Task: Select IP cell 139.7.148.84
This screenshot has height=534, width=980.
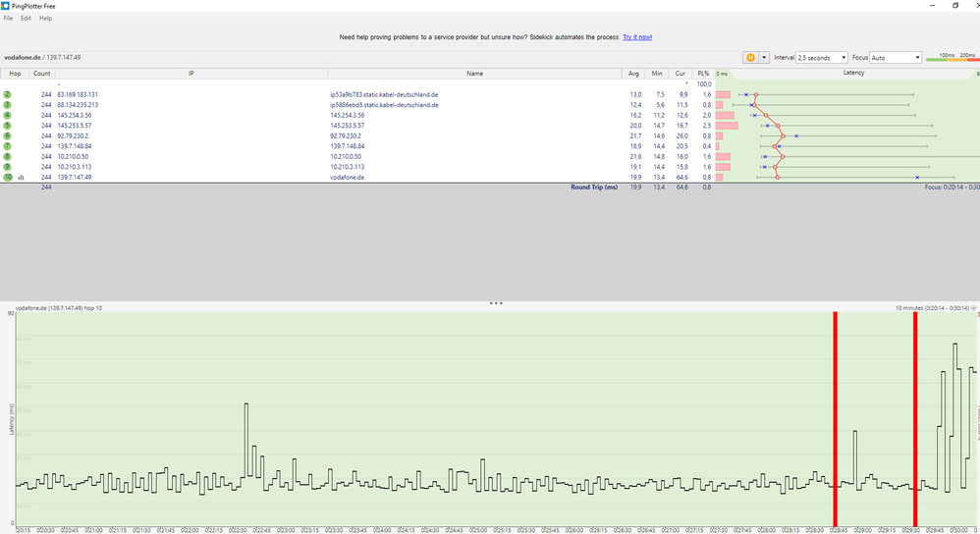Action: click(75, 146)
